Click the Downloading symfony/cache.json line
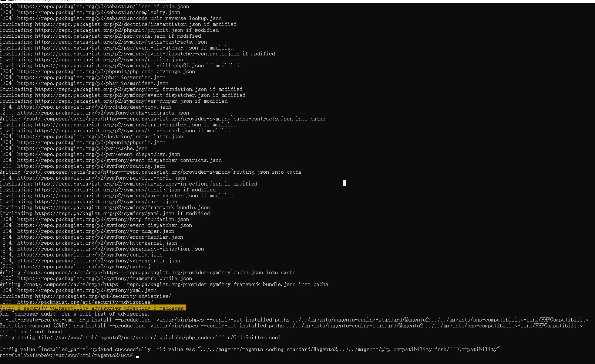Image resolution: width=595 pixels, height=364 pixels. click(x=89, y=201)
